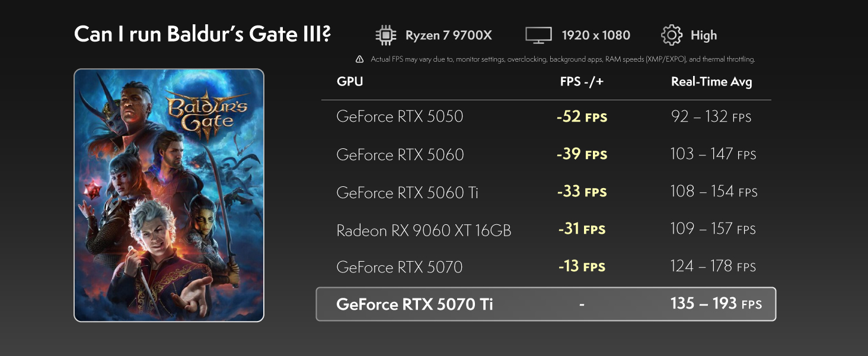The image size is (868, 356).
Task: Select the Radeon RX 9060 XT 16GB row
Action: click(x=546, y=230)
